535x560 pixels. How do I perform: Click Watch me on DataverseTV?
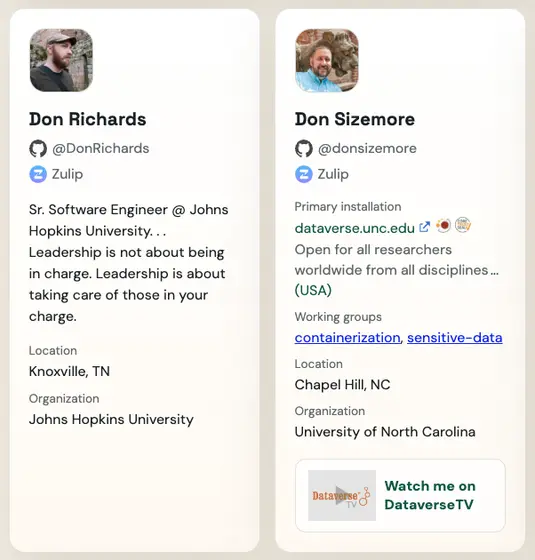(430, 495)
